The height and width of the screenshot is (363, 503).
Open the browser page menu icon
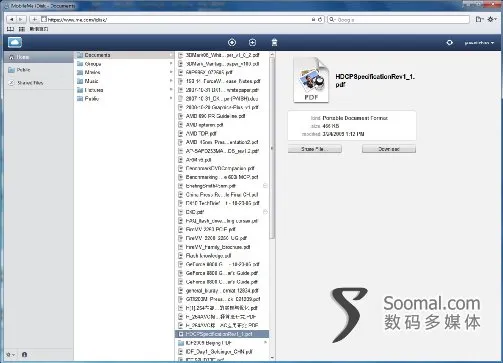coord(479,20)
